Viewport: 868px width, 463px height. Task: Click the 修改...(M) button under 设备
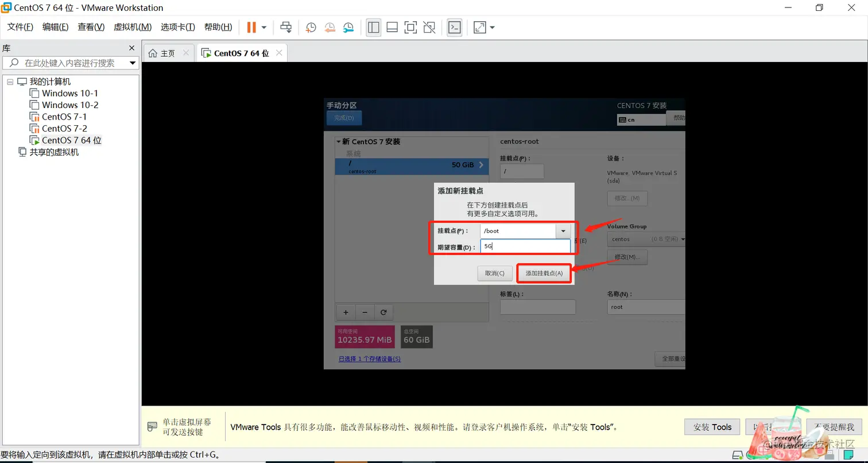[627, 198]
